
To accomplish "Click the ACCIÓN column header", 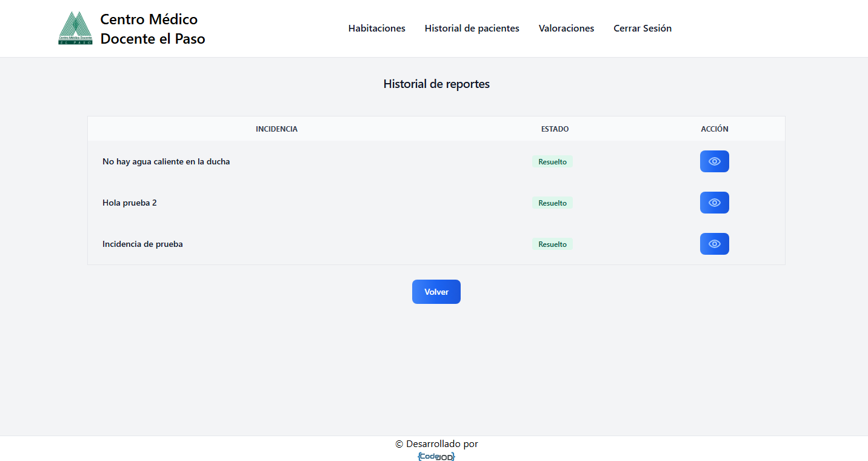I will [x=714, y=129].
